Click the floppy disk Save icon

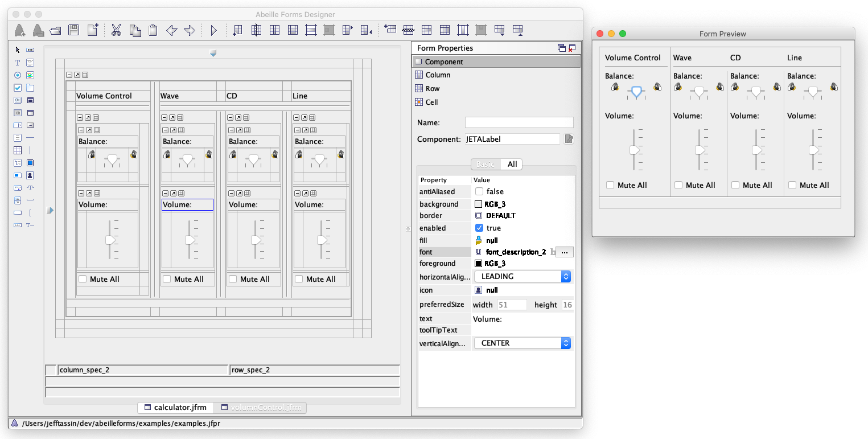pos(73,30)
